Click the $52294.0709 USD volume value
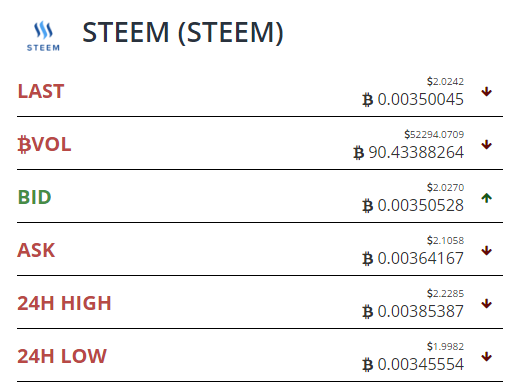The height and width of the screenshot is (382, 509). pos(434,134)
